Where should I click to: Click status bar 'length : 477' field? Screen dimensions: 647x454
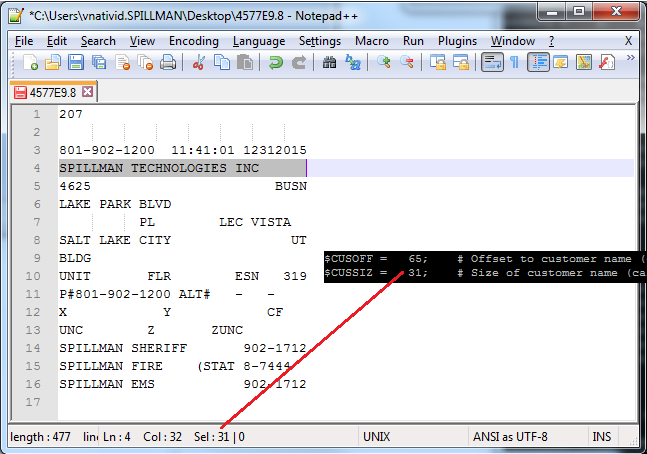(40, 437)
